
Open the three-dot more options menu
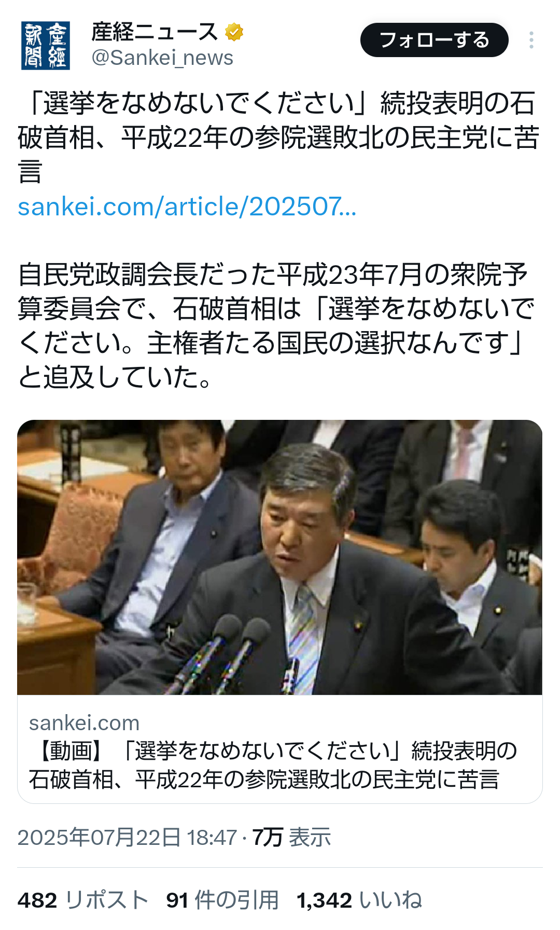click(531, 40)
